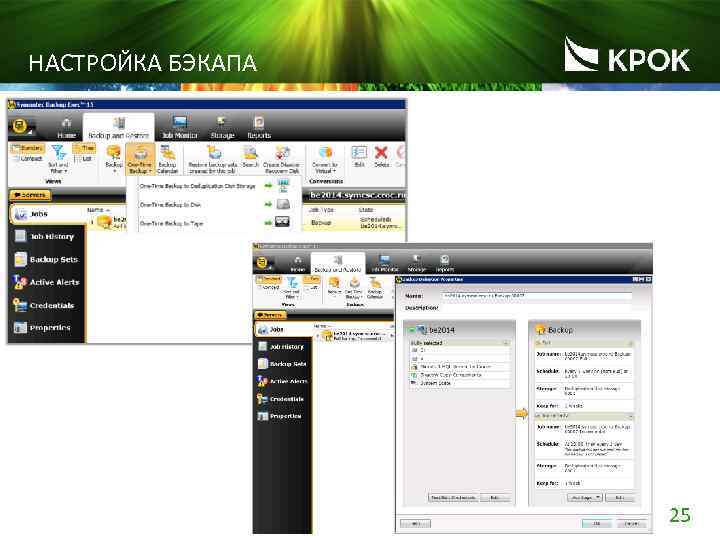Open Job History in lower-right window sidebar
Screen dimensions: 720x540
click(283, 347)
